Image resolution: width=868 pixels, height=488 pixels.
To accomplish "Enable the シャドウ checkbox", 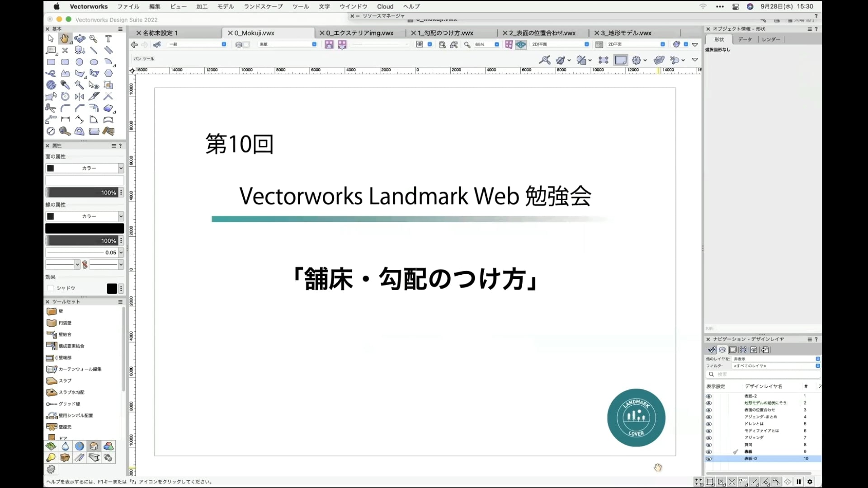I will click(51, 288).
